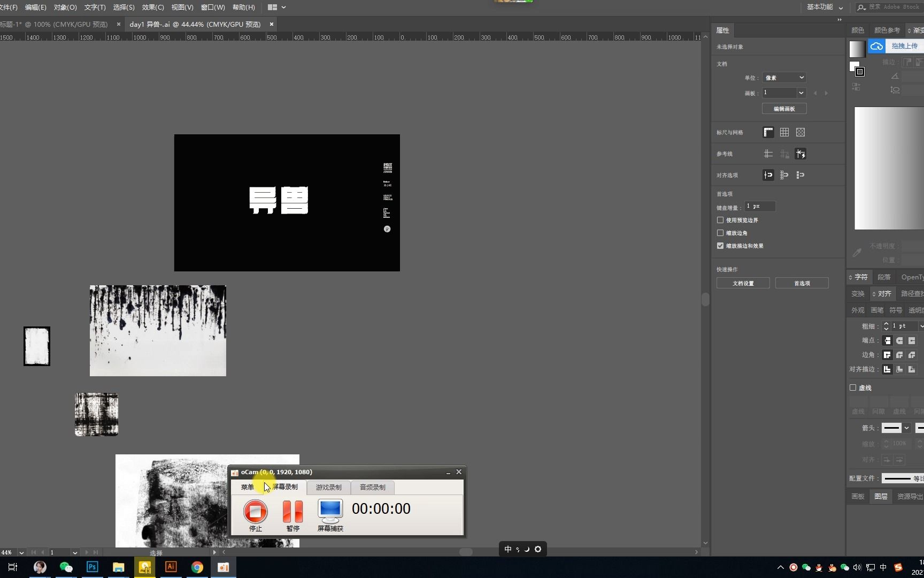Click the 编辑画板 button

pyautogui.click(x=784, y=109)
